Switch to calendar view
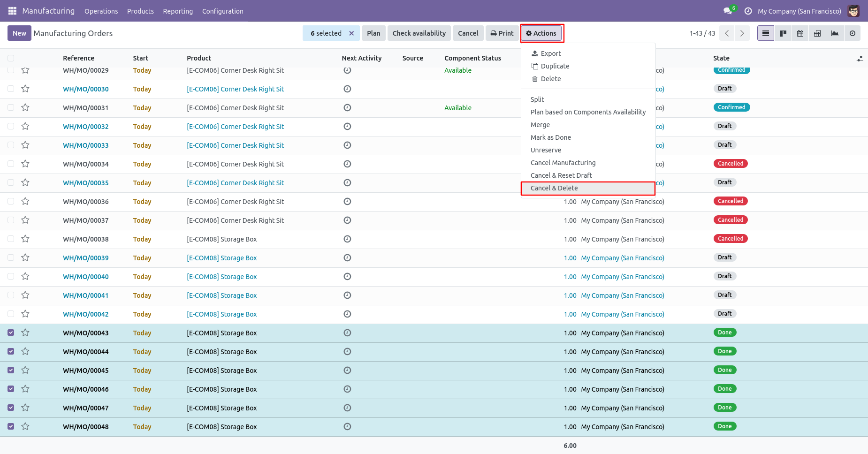The width and height of the screenshot is (868, 454). pyautogui.click(x=800, y=33)
